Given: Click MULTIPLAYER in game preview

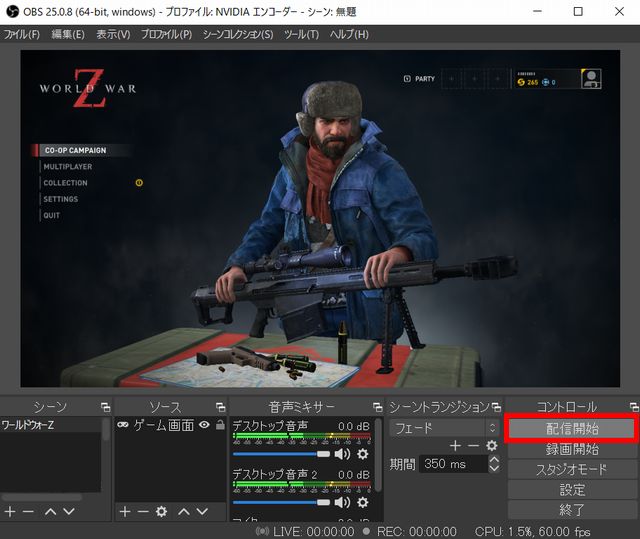Looking at the screenshot, I should (x=68, y=166).
